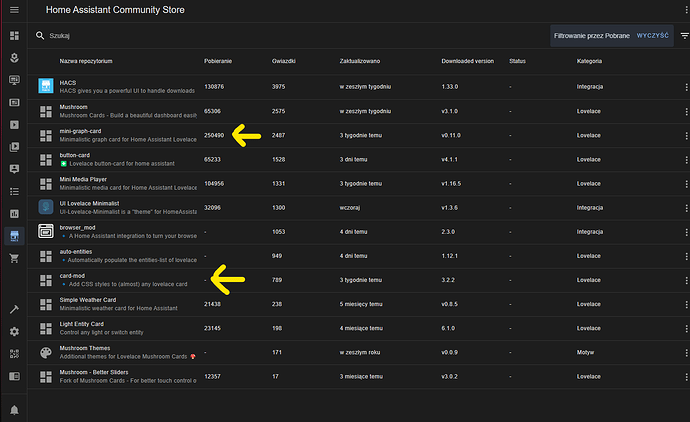The image size is (690, 422).
Task: Open overflow menu for mini-graph-card row
Action: (686, 136)
